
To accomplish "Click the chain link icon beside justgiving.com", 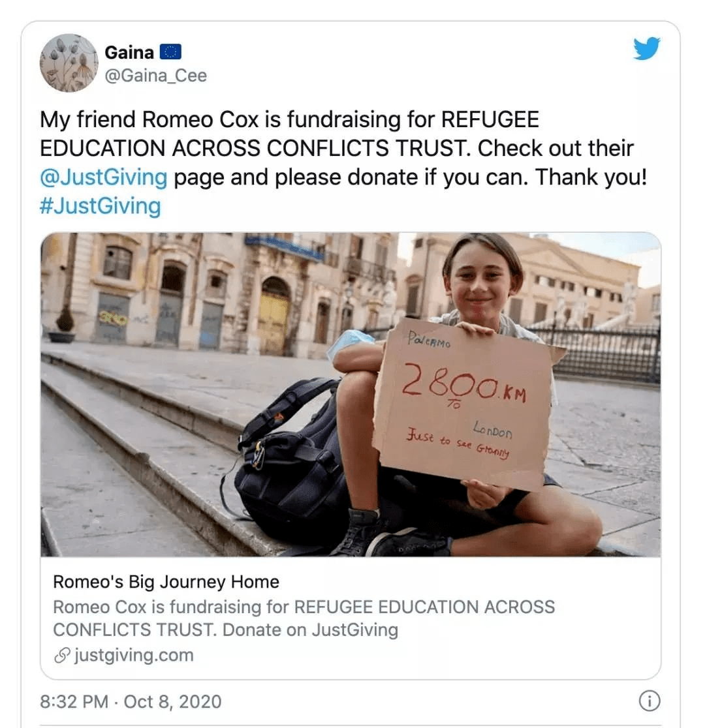I will [x=62, y=656].
